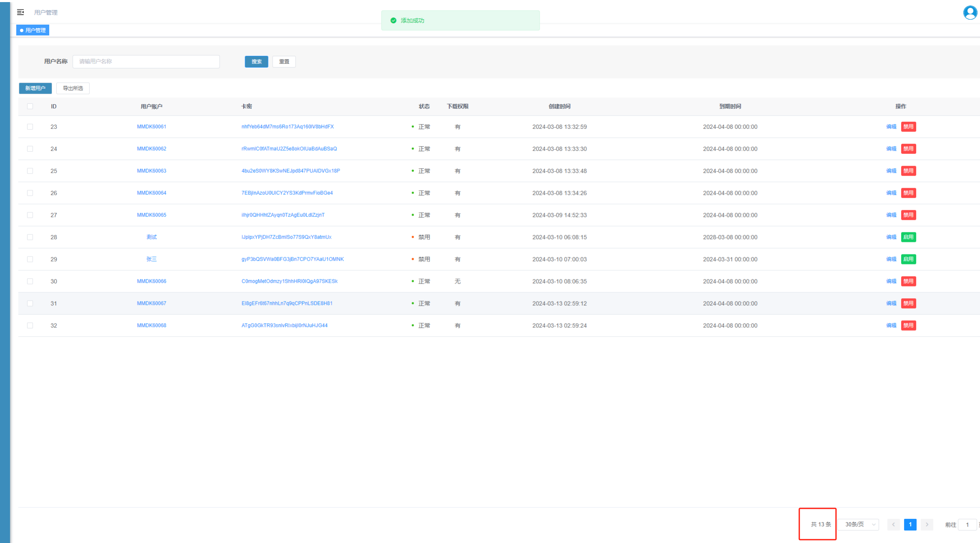Open the user avatar profile icon
Image resolution: width=980 pixels, height=543 pixels.
click(970, 13)
